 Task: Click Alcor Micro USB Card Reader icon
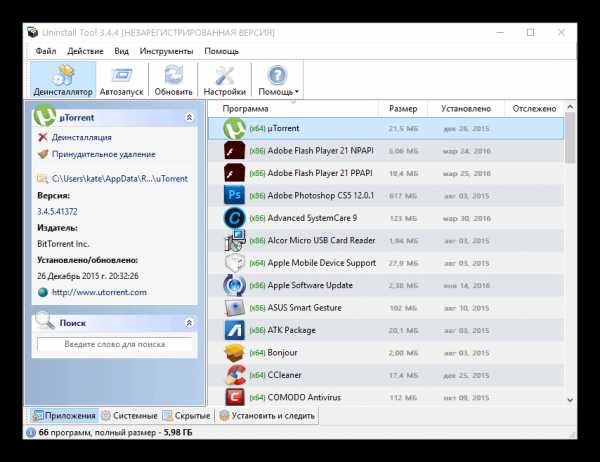pos(234,240)
